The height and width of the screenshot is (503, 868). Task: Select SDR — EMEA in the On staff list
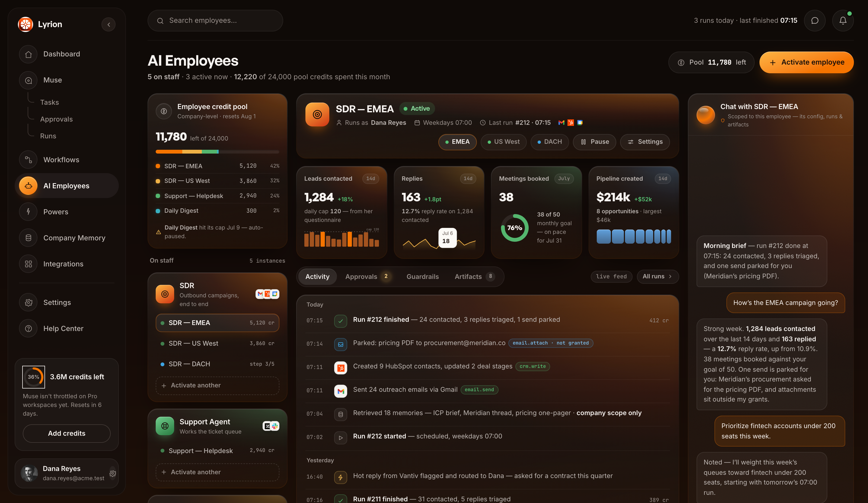coord(217,323)
